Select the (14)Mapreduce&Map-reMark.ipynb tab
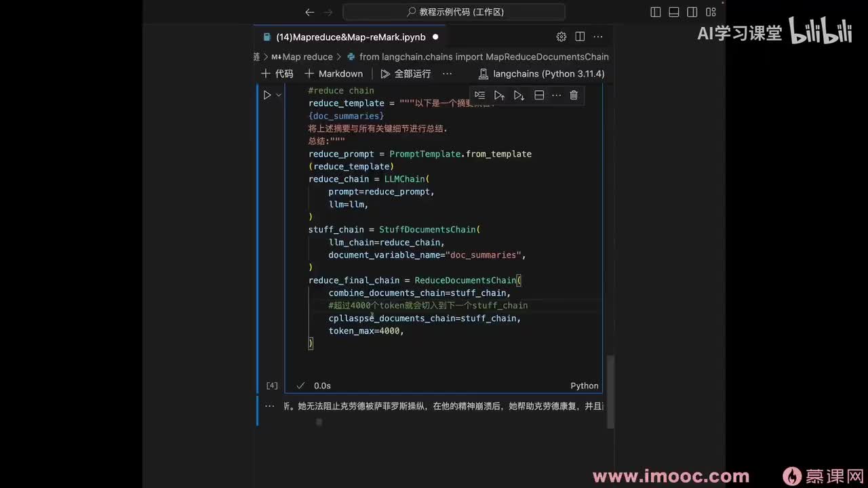Screen dimensions: 868x488 tap(351, 37)
